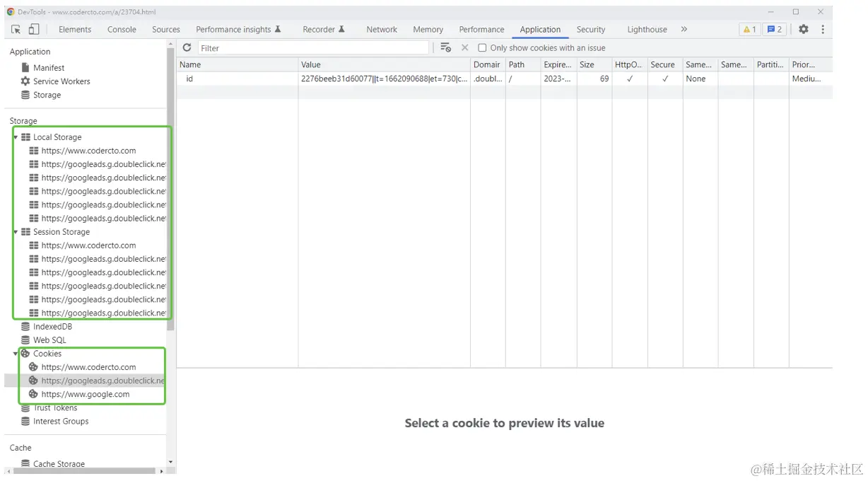The height and width of the screenshot is (481, 868).
Task: Click the clear all cookies icon
Action: tap(446, 47)
